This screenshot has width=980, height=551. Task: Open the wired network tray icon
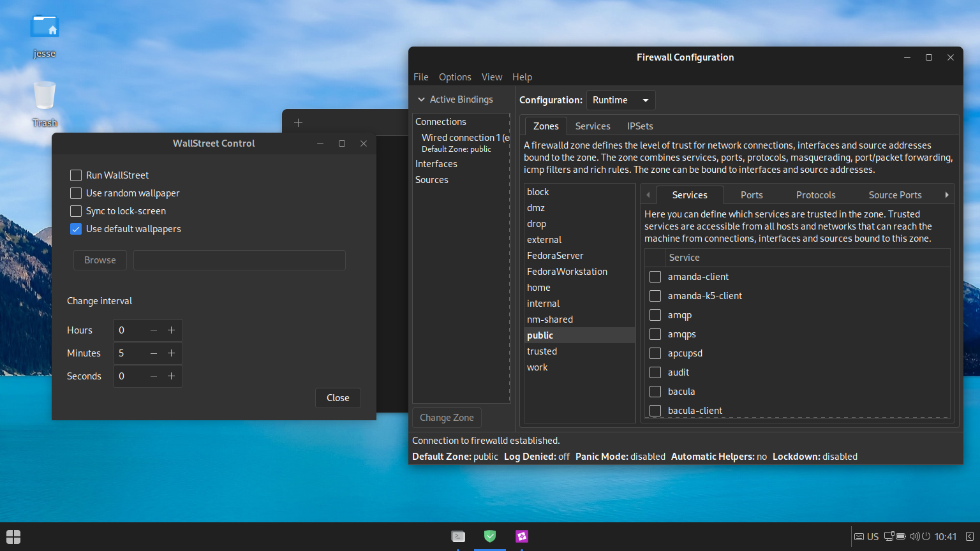click(889, 536)
